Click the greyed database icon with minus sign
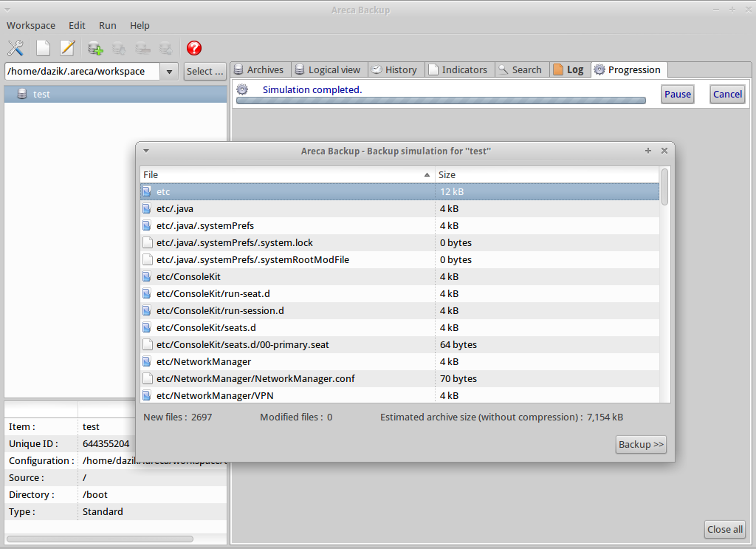Screen dimensions: 756x549 pyautogui.click(x=142, y=48)
